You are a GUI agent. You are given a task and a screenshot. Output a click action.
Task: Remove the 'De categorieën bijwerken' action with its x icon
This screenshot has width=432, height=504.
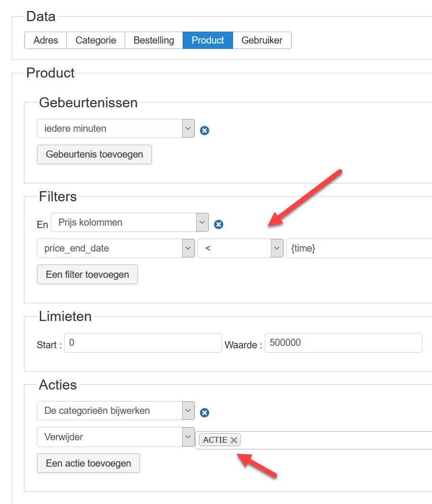click(x=205, y=412)
